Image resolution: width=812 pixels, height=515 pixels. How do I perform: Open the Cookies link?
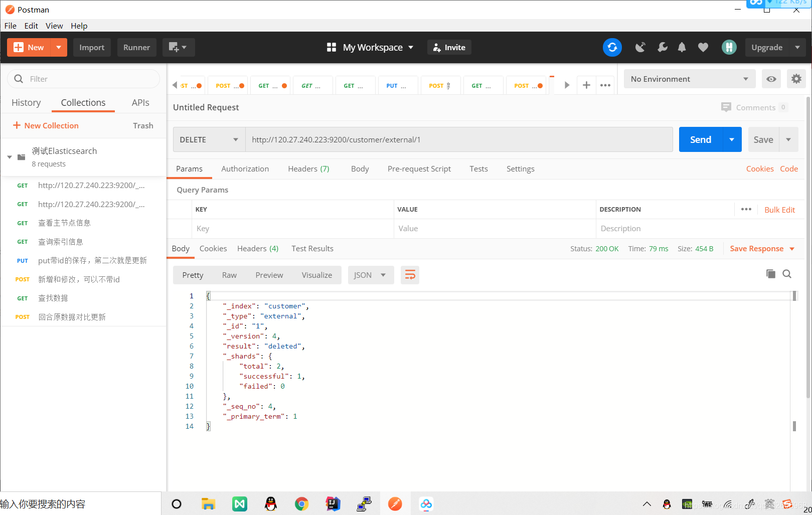point(759,168)
